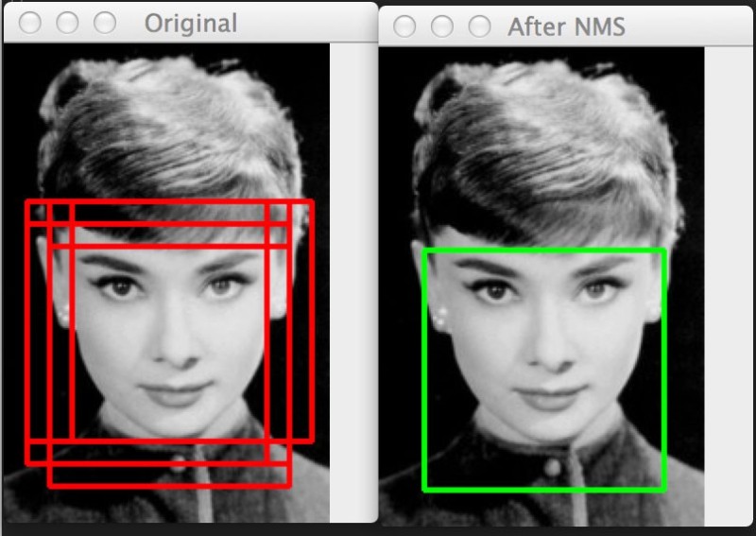
Task: Minimize the After NMS window
Action: [x=442, y=26]
